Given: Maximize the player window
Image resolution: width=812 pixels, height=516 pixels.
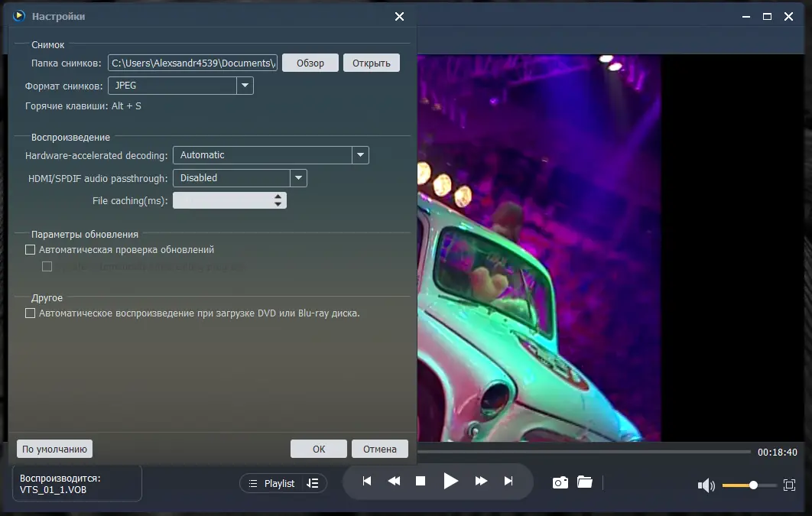Looking at the screenshot, I should pyautogui.click(x=768, y=17).
